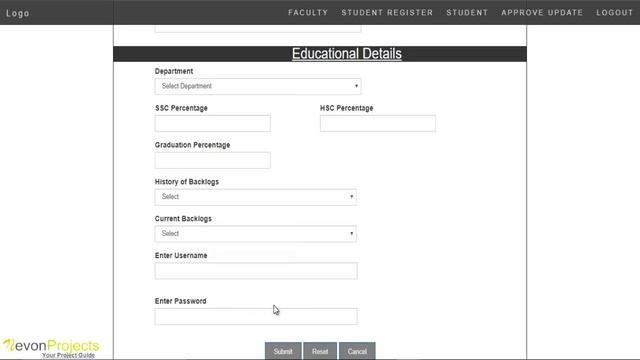Click Logout in the navbar
The width and height of the screenshot is (640, 360).
(614, 13)
